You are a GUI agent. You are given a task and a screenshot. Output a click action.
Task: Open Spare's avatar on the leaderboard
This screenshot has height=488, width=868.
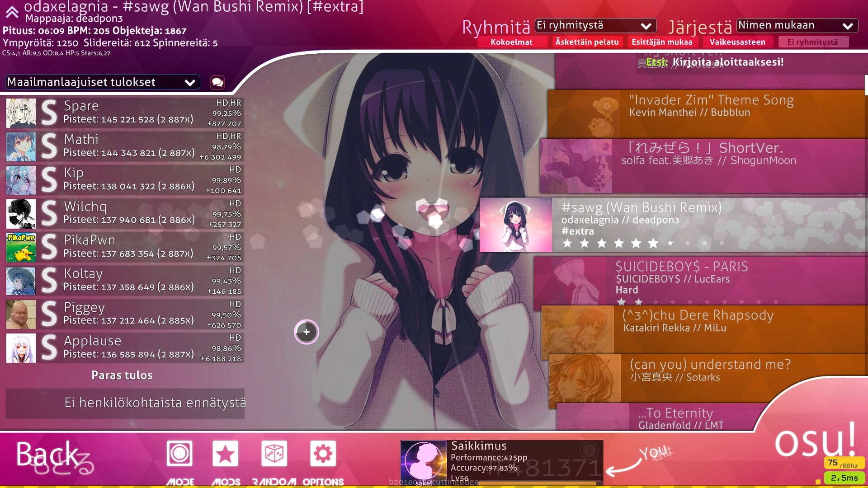pyautogui.click(x=21, y=113)
